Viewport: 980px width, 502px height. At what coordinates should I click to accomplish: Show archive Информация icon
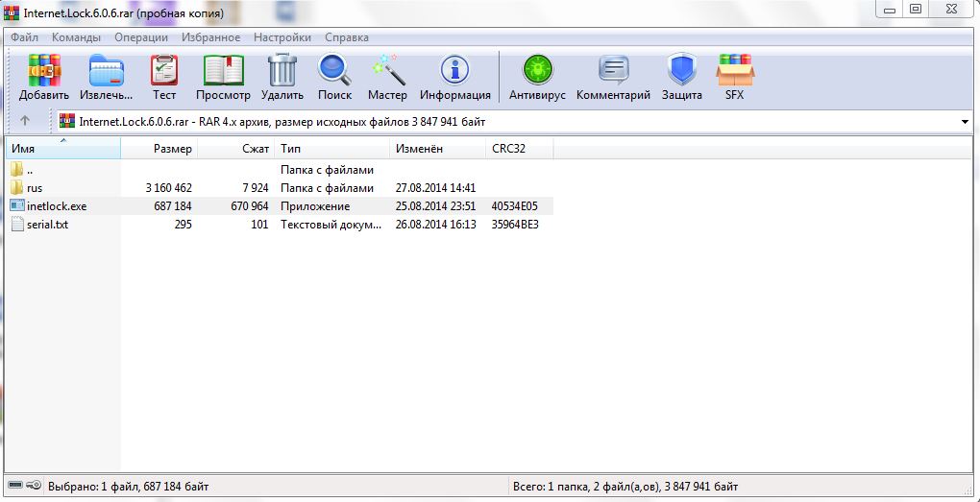click(454, 73)
